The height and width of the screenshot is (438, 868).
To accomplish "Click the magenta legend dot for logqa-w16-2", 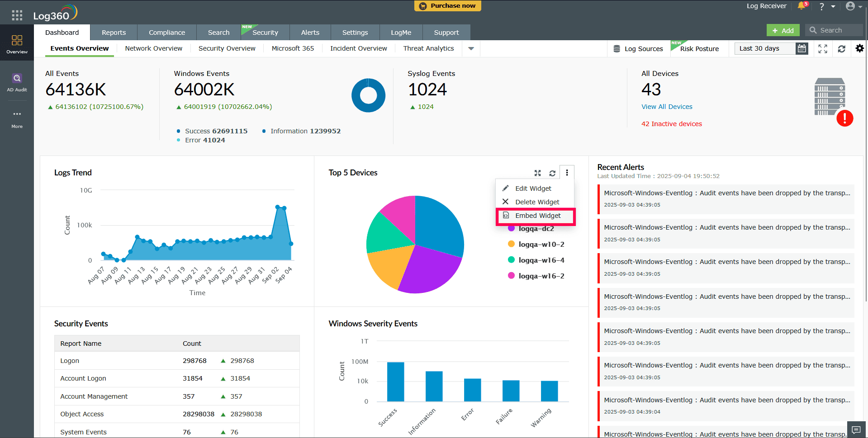I will (511, 276).
